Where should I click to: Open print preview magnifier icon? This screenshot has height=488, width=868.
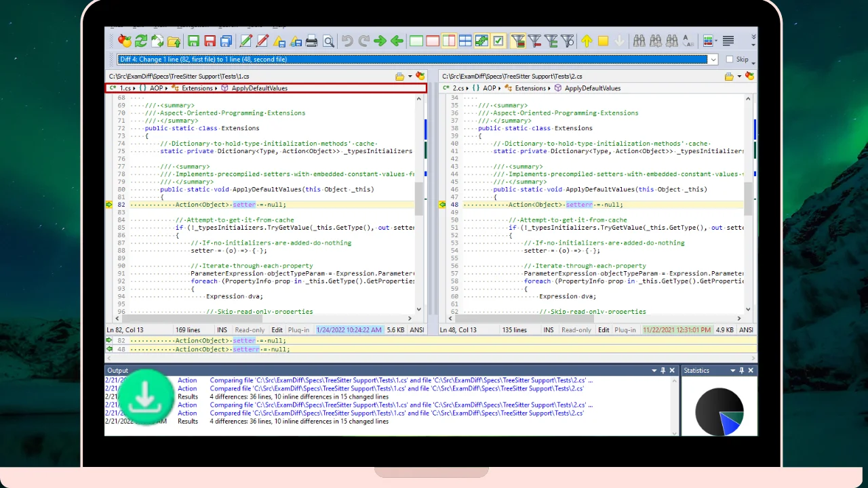pos(328,41)
